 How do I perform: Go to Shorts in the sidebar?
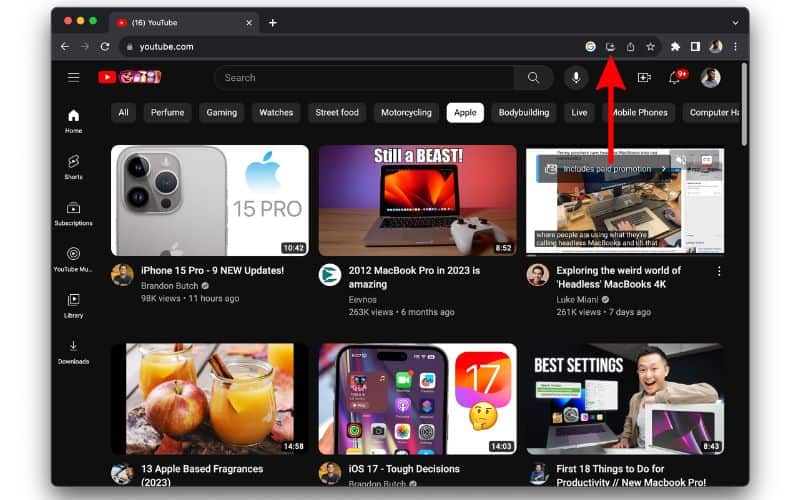(x=74, y=166)
